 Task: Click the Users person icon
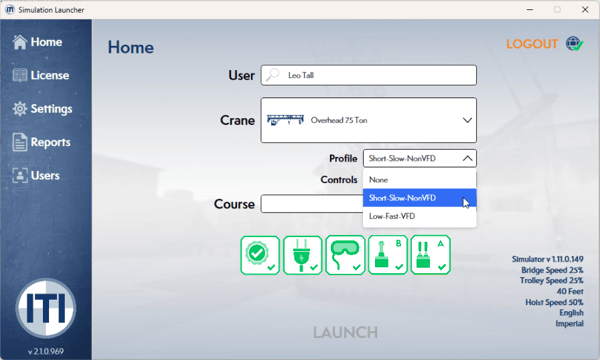(x=20, y=176)
